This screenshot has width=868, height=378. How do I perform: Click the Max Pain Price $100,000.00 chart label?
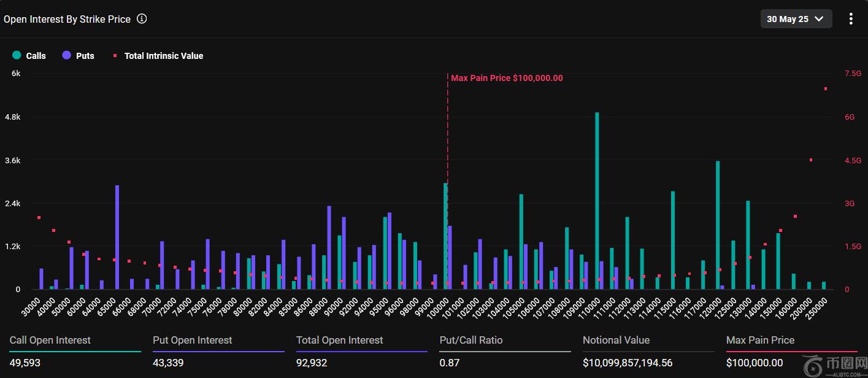(507, 78)
